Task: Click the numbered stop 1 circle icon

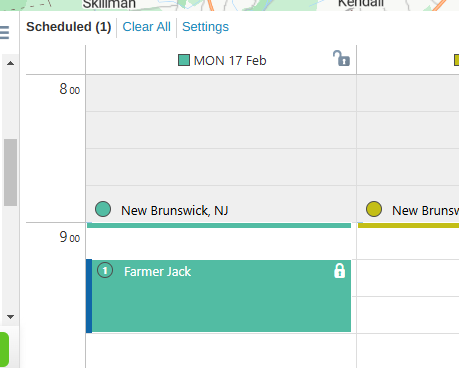Action: (x=105, y=270)
